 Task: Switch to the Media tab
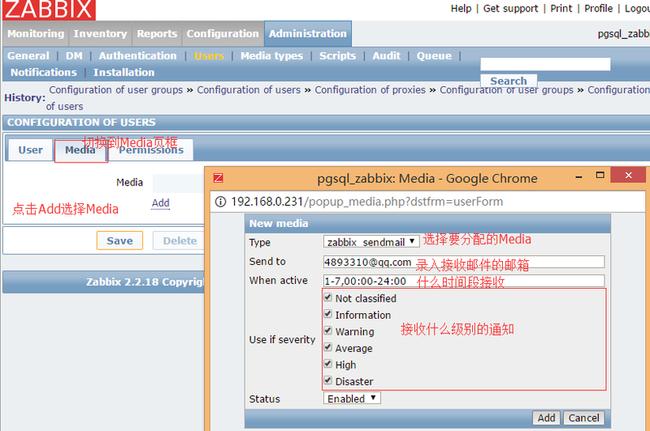coord(80,150)
